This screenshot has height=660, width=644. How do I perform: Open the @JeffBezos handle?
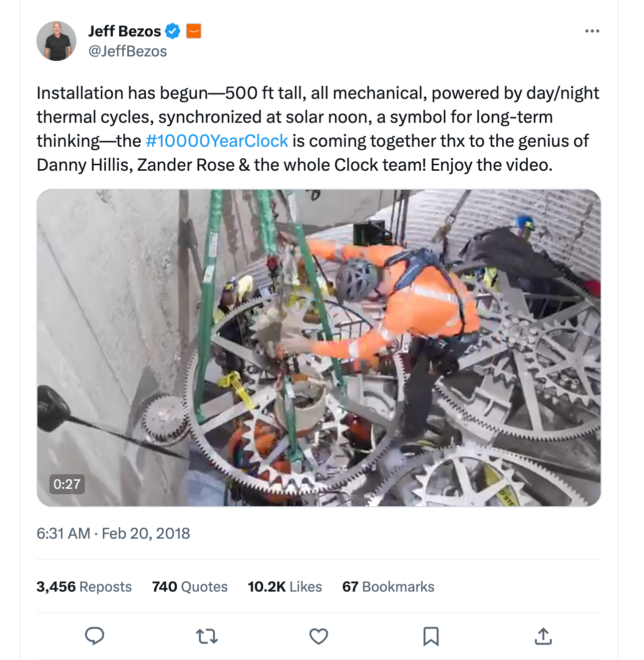(x=128, y=51)
